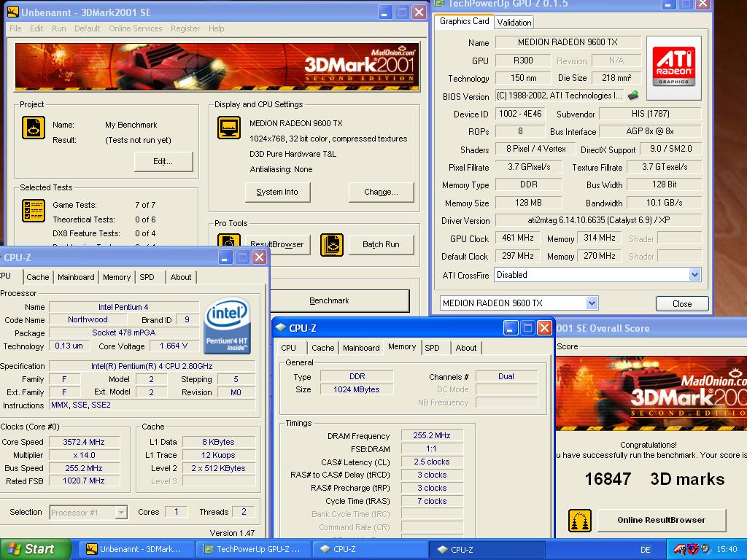Minimize the front CPU-Z Memory window
Viewport: 747px width, 560px height.
510,327
